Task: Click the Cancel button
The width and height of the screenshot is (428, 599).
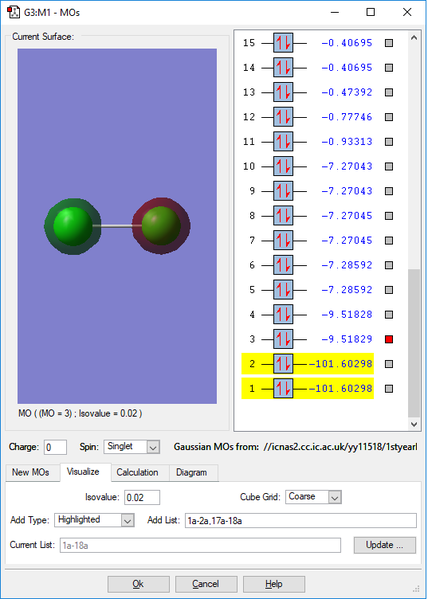Action: [206, 584]
